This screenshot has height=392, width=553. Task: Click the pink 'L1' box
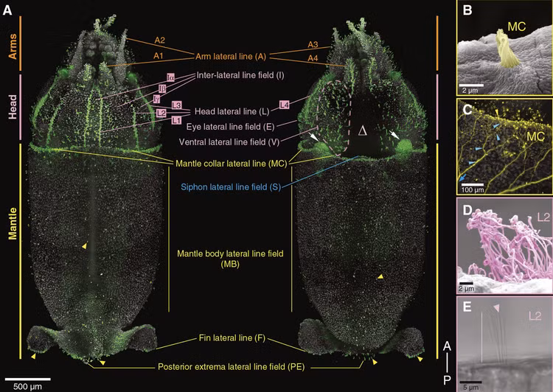[177, 121]
